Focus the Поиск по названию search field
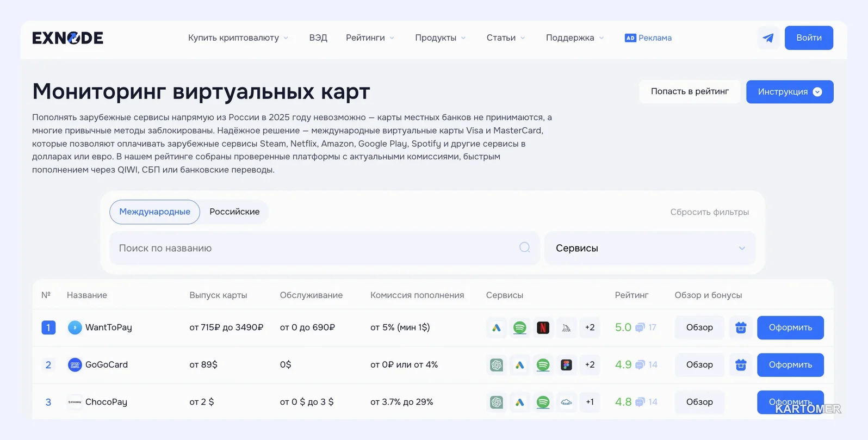This screenshot has height=440, width=868. (324, 248)
